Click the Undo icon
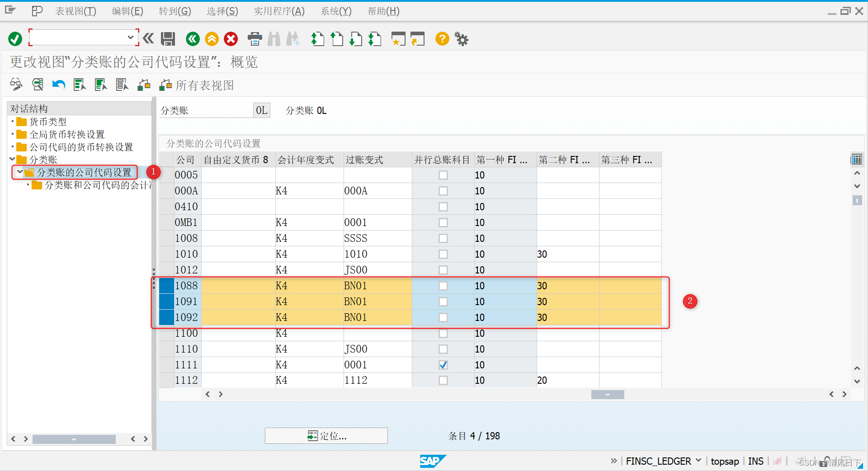Screen dimensions: 868x471 click(x=58, y=85)
